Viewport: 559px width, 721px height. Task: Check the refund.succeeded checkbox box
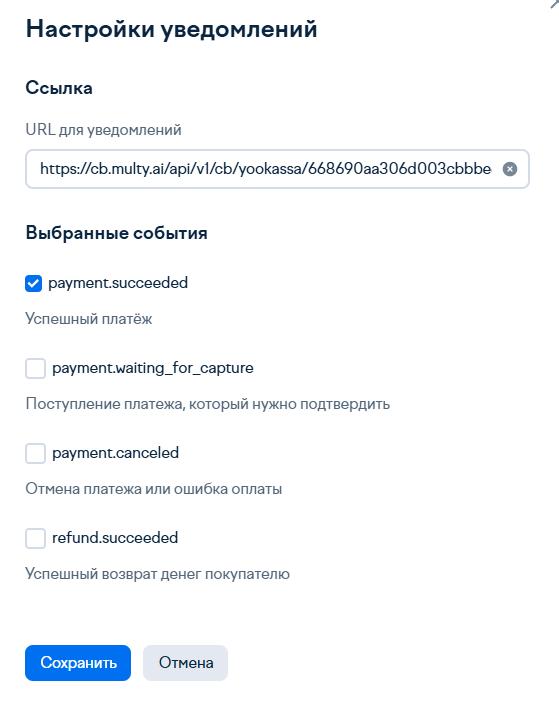click(35, 538)
